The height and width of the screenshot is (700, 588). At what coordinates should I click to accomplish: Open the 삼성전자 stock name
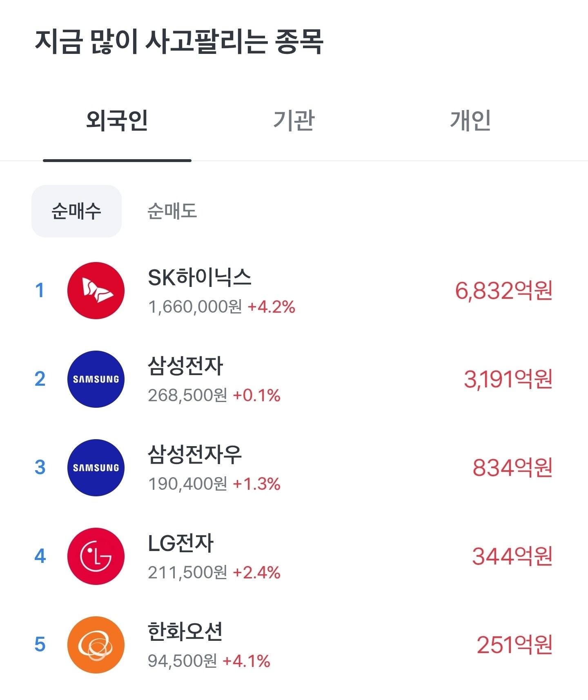tap(185, 366)
